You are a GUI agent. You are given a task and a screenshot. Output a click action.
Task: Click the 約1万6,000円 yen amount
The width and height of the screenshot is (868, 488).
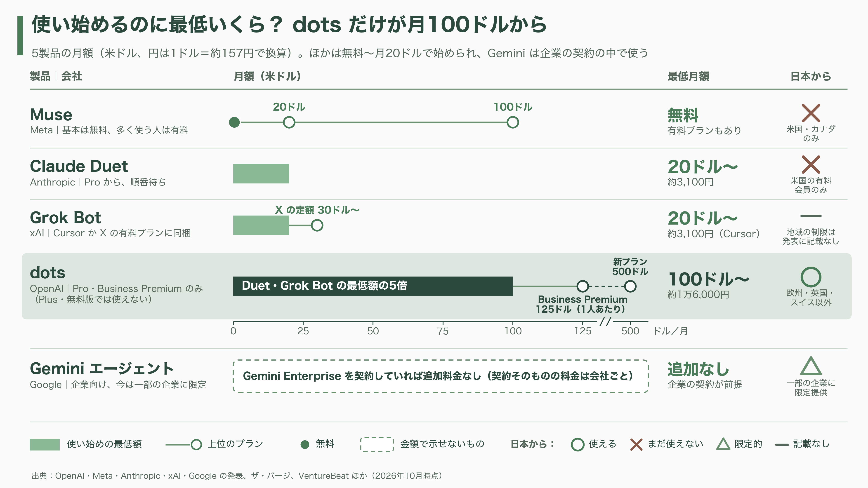[698, 295]
